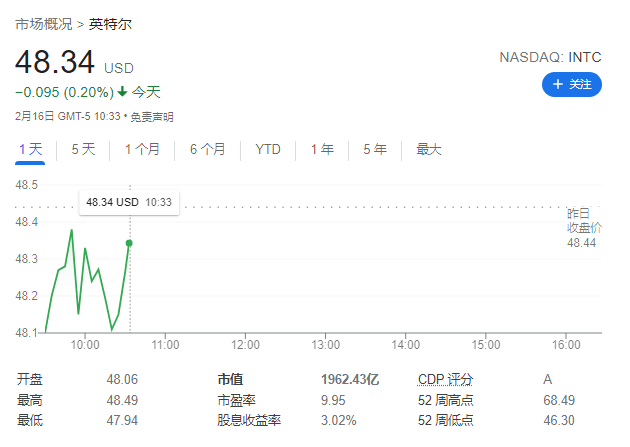
Task: Click the 48.34 USD 10:33 tooltip
Action: pyautogui.click(x=129, y=202)
